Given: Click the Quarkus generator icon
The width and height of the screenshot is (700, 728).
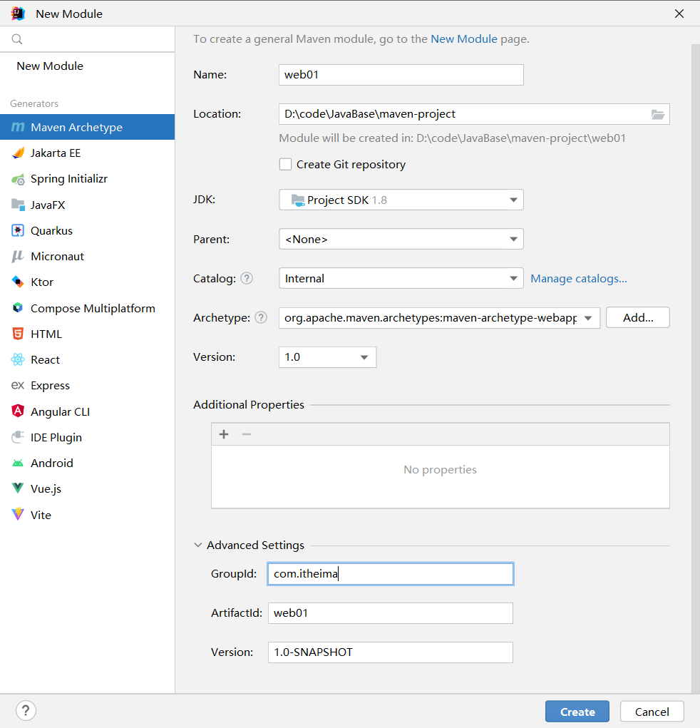Looking at the screenshot, I should tap(18, 231).
